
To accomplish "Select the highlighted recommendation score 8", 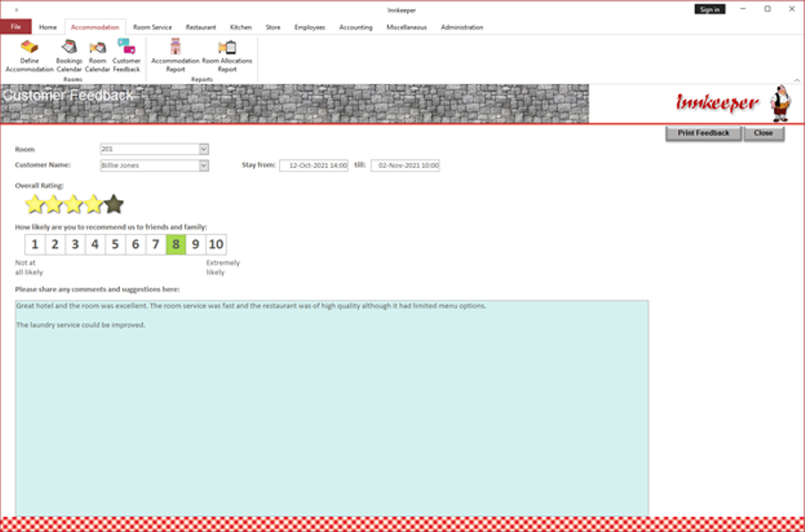I will click(x=175, y=244).
